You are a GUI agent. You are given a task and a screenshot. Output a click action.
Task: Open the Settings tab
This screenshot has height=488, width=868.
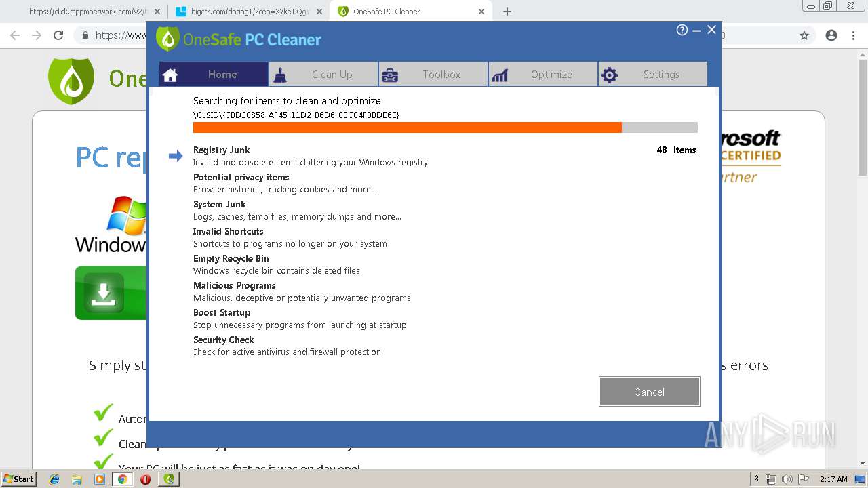click(x=653, y=75)
